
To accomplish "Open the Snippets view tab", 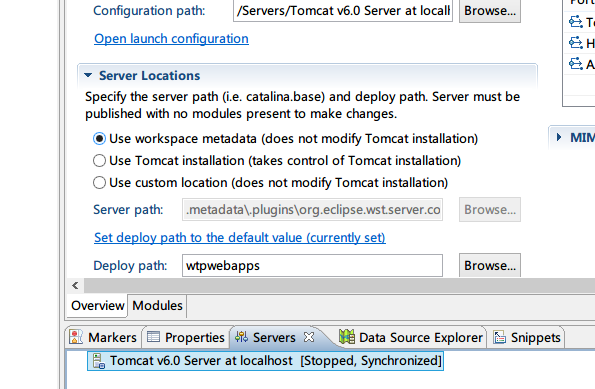I will tap(527, 337).
